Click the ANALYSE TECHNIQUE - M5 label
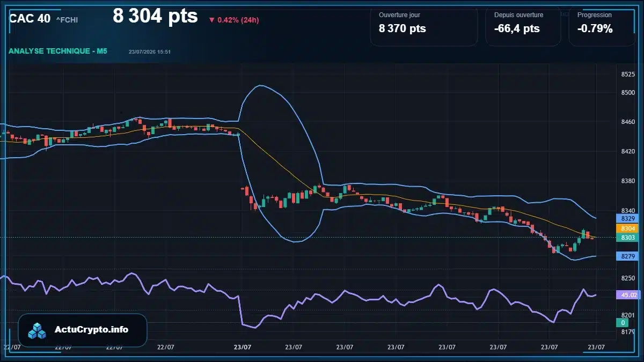644x362 pixels. (x=58, y=51)
